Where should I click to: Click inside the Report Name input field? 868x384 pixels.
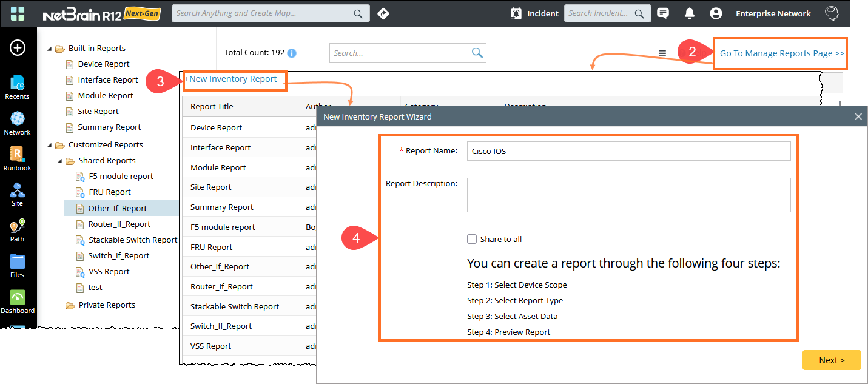(628, 151)
